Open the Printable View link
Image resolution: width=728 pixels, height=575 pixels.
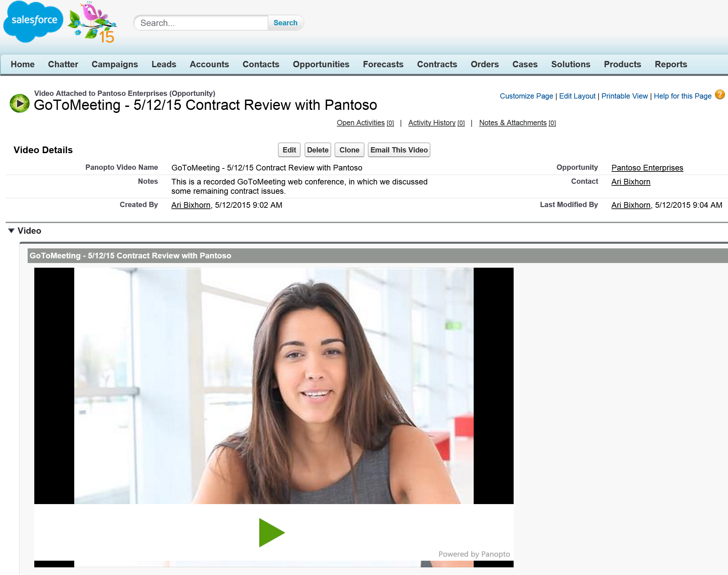(624, 96)
